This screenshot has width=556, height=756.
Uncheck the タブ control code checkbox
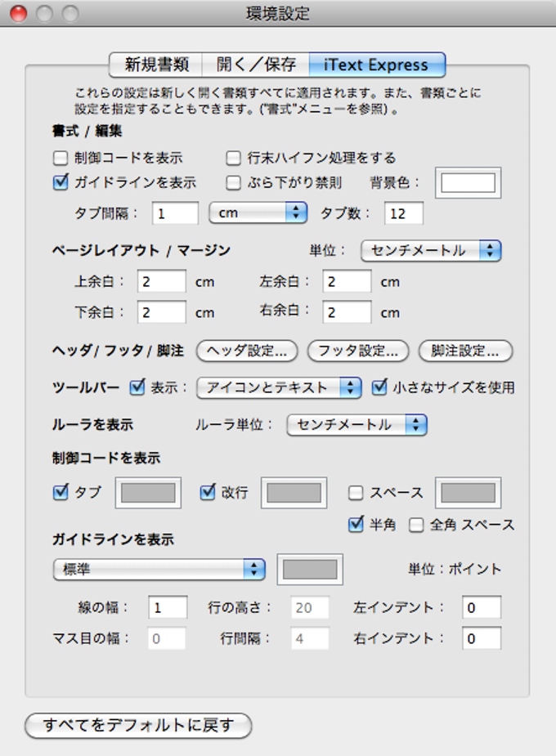pos(61,492)
